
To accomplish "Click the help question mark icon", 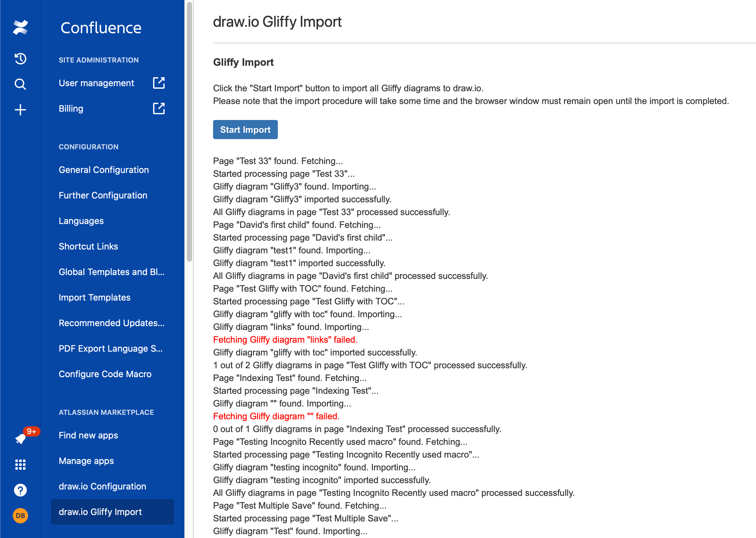I will point(20,490).
